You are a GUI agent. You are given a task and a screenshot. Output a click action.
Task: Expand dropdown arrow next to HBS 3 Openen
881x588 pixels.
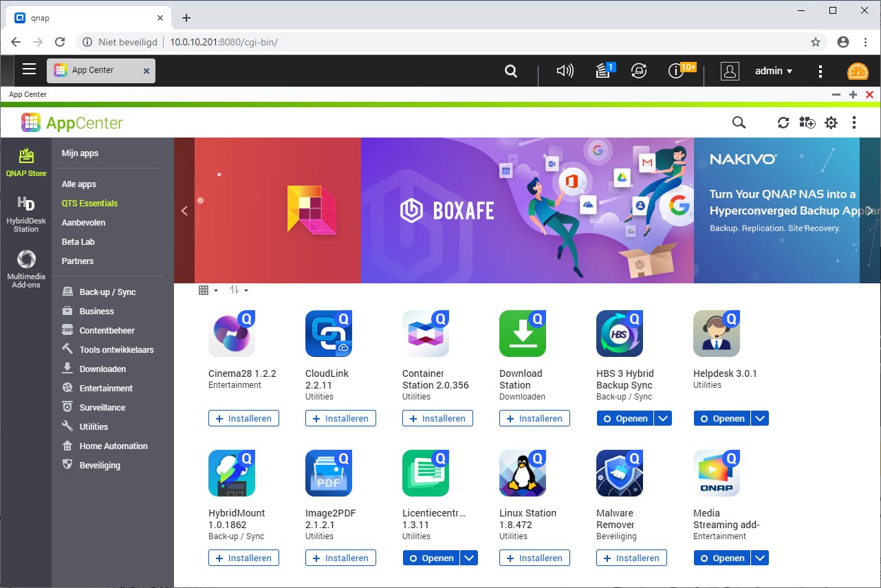click(663, 418)
